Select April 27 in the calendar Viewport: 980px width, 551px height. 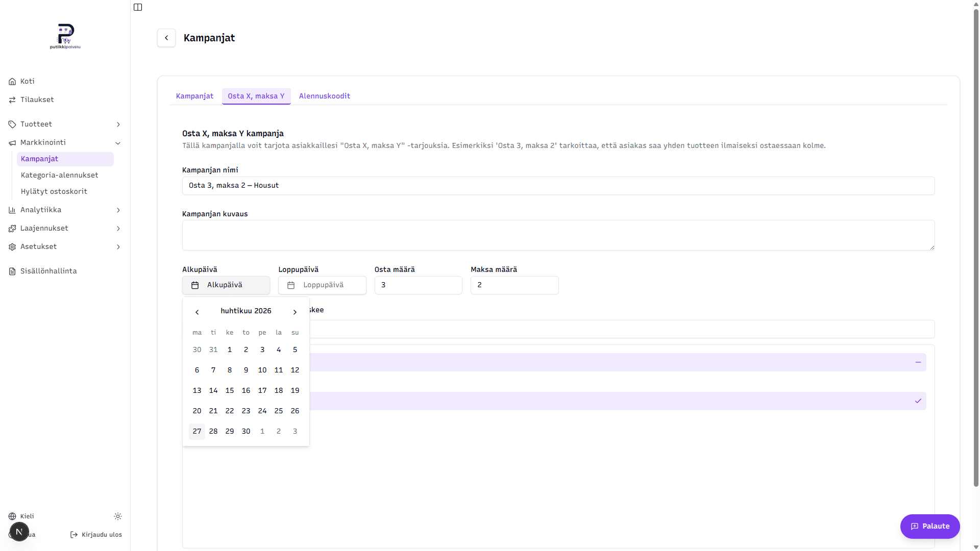(x=197, y=432)
